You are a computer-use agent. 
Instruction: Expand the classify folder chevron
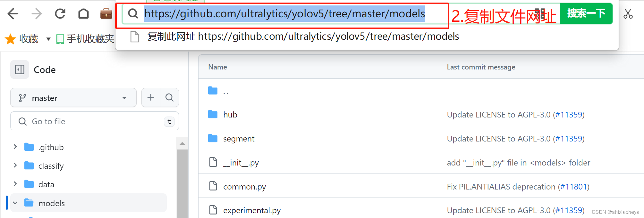[x=15, y=166]
